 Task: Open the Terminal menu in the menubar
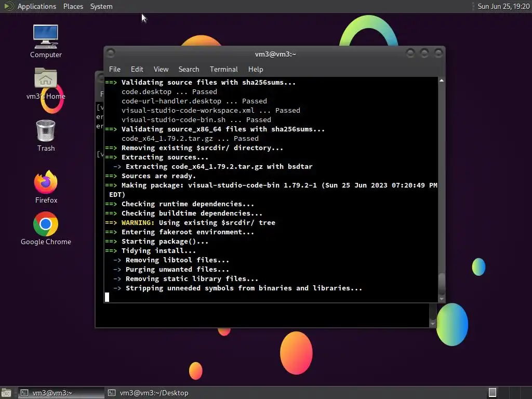tap(223, 69)
